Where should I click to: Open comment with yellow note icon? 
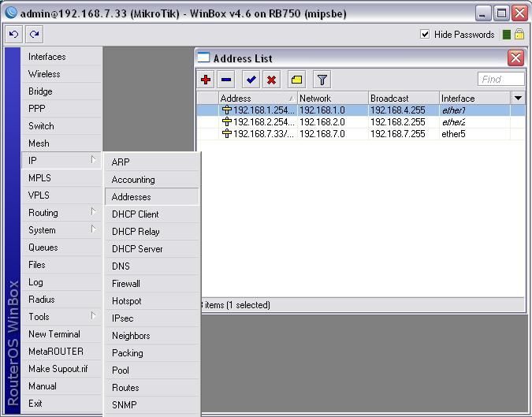click(296, 80)
